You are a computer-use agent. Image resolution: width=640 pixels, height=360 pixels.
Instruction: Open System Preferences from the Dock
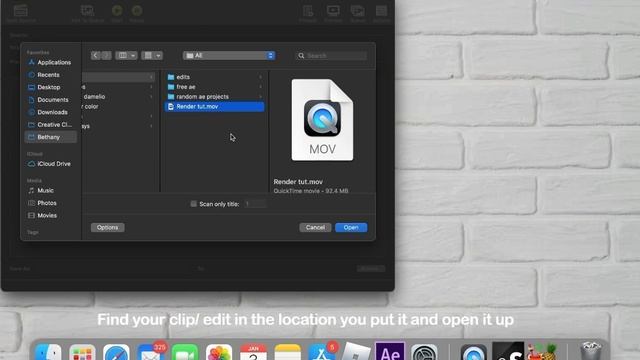click(424, 353)
